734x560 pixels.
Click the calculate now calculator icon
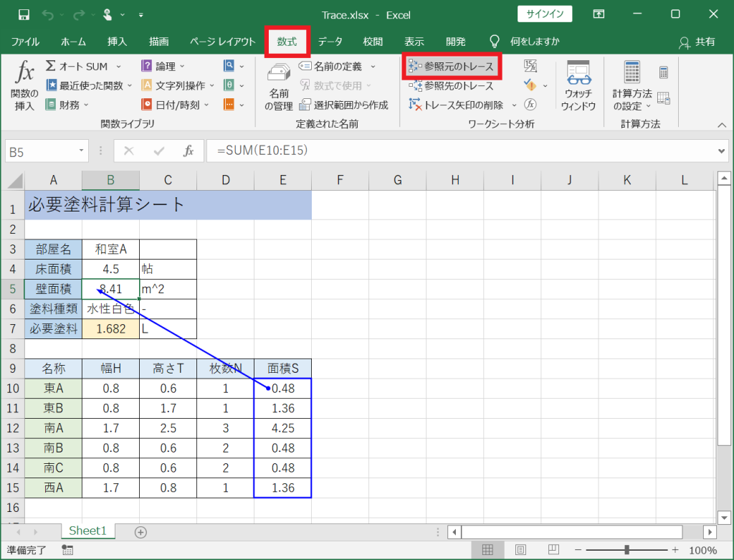pyautogui.click(x=663, y=72)
